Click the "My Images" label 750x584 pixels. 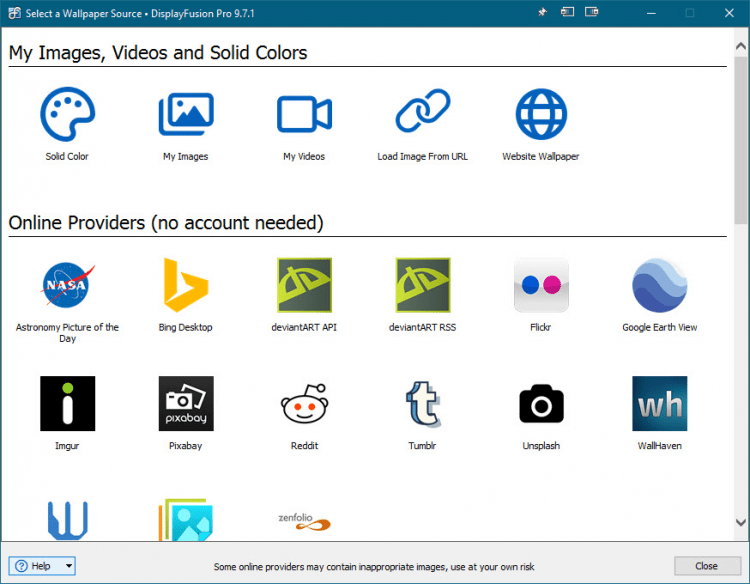[186, 156]
